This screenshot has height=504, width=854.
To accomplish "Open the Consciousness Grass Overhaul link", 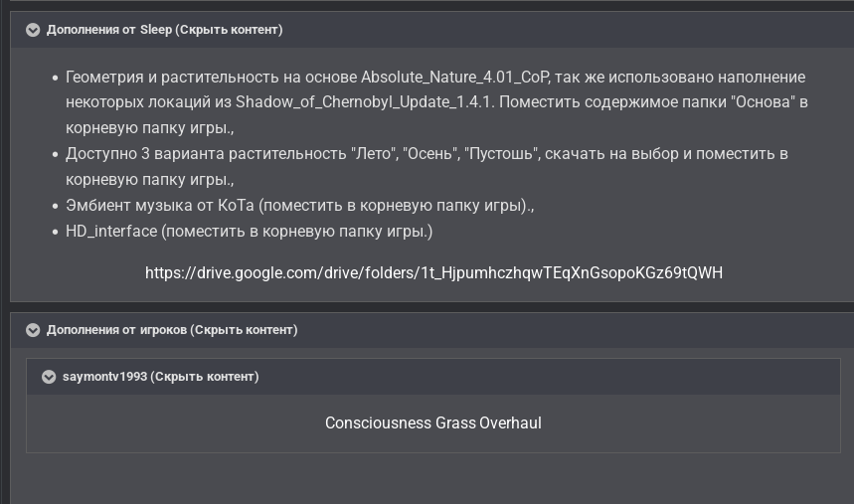I will coord(432,422).
